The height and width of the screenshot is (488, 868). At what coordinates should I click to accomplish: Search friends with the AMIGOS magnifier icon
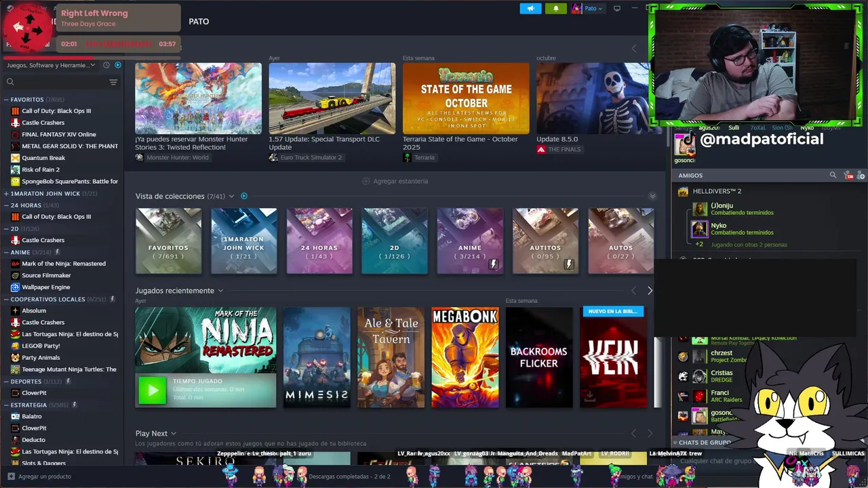pos(833,175)
